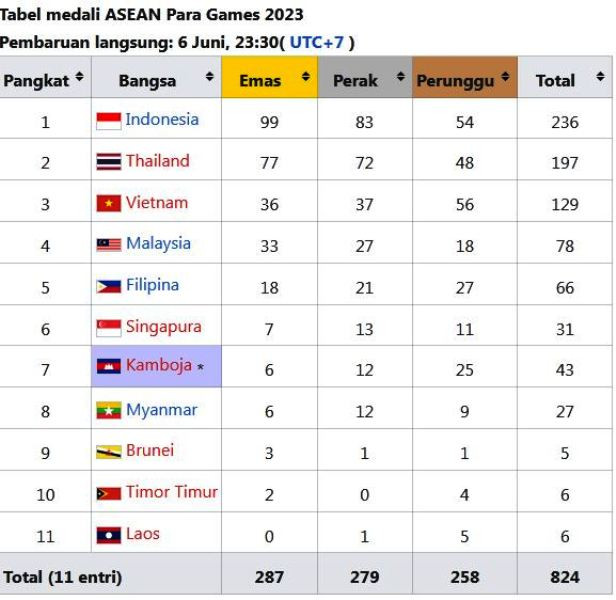Screen dimensions: 616x600
Task: Sort table by Bangsa column arrows
Action: pos(209,76)
